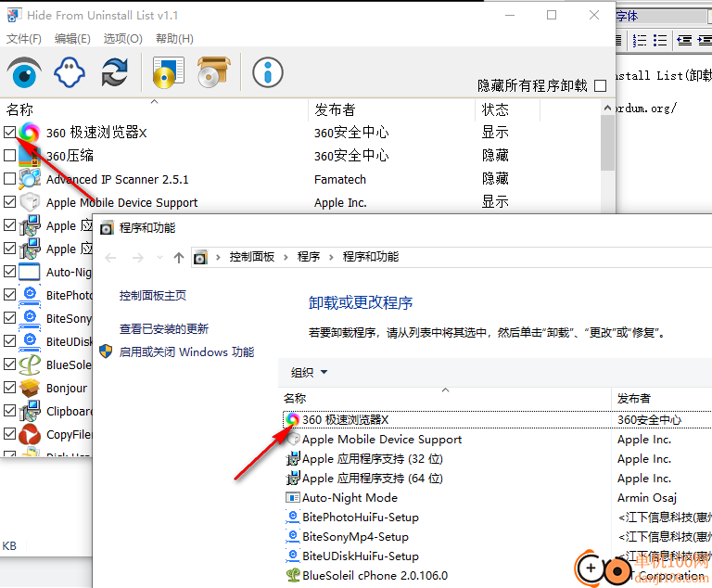Click Hide list vertical scrollbar thumb

[607, 142]
